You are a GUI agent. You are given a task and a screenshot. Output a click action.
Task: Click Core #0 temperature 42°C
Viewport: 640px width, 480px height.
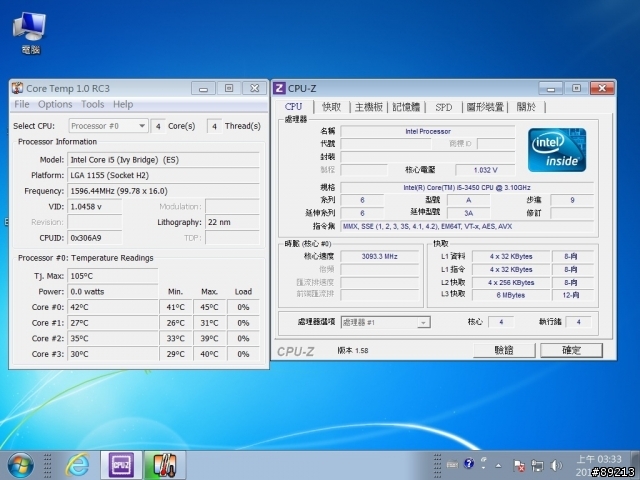click(x=113, y=307)
